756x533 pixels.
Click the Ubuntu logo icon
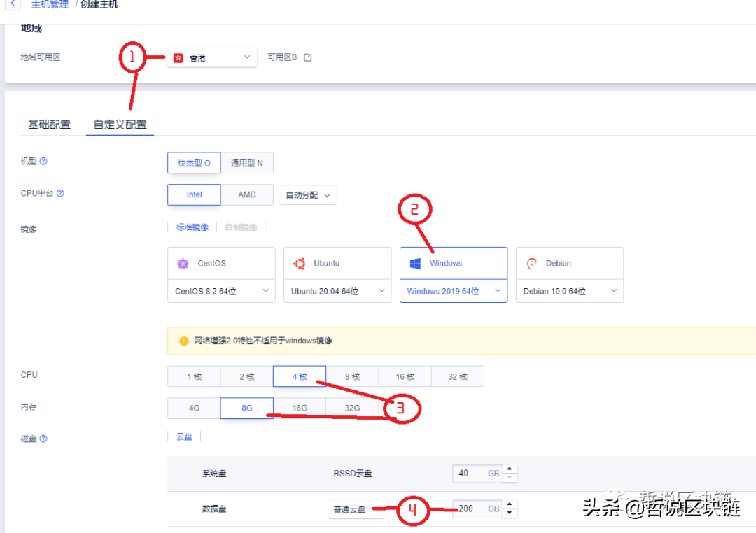pos(300,264)
